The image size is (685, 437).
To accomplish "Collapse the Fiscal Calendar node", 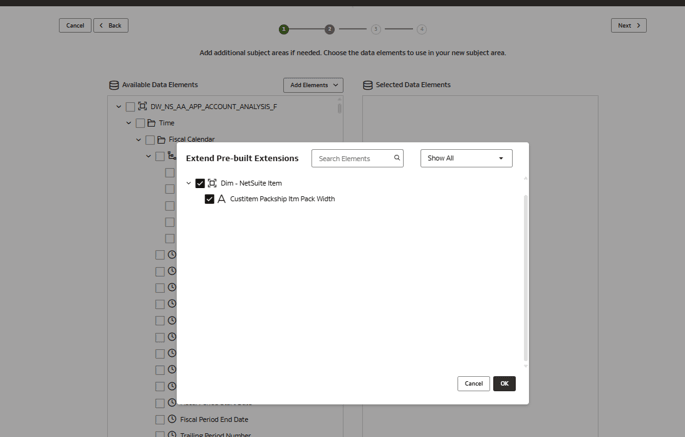I will (x=138, y=139).
